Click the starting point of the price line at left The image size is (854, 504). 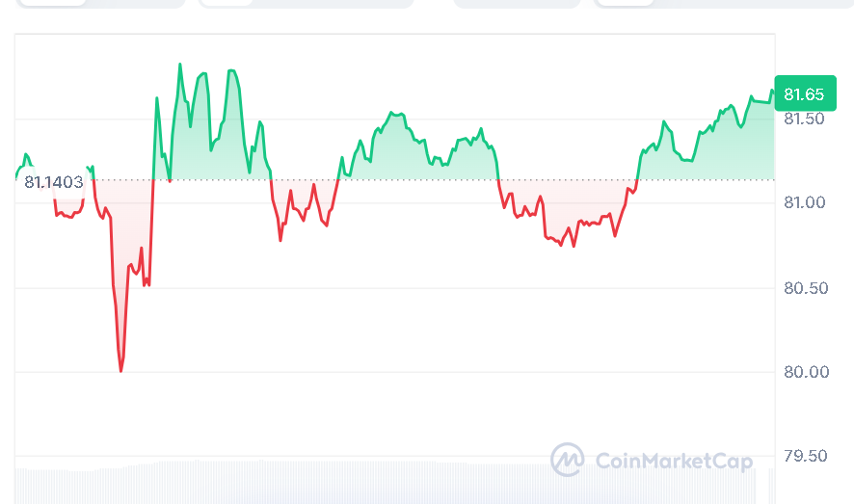coord(16,178)
